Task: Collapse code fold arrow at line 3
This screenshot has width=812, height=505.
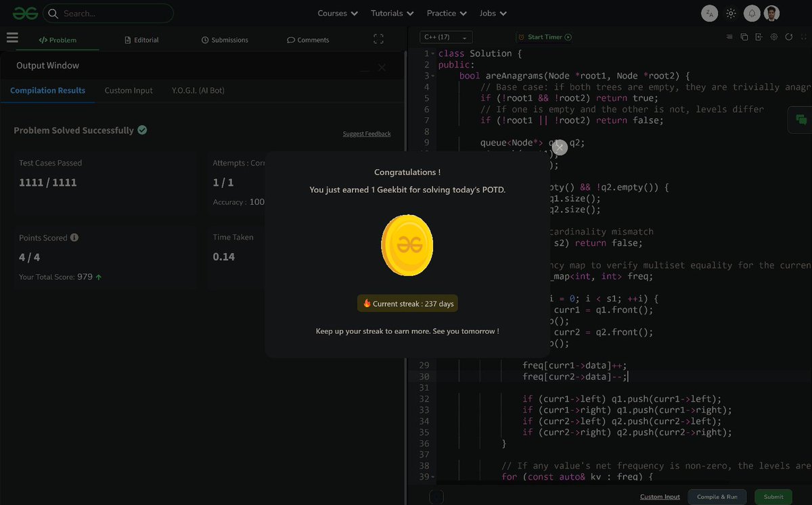Action: click(433, 76)
